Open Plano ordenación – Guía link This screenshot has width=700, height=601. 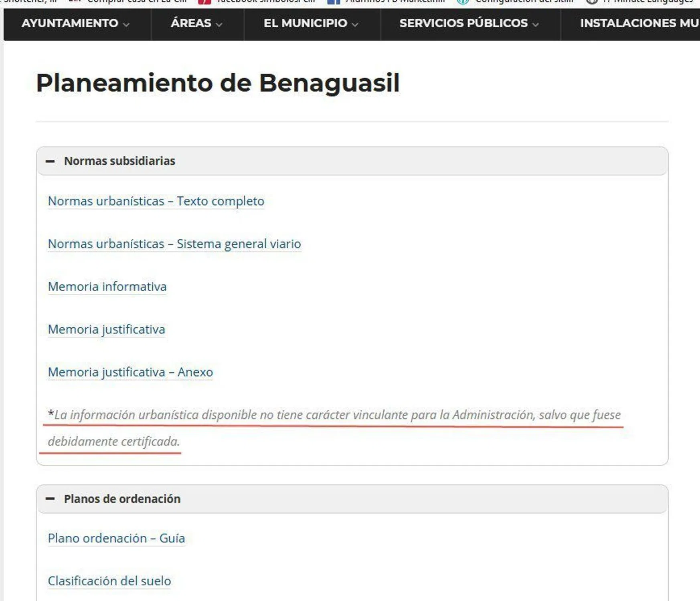pyautogui.click(x=116, y=538)
